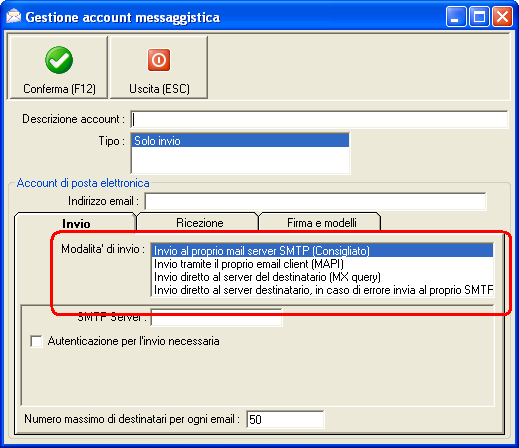Minimize the Gestione account messaggistica window
This screenshot has height=448, width=519.
(x=456, y=16)
